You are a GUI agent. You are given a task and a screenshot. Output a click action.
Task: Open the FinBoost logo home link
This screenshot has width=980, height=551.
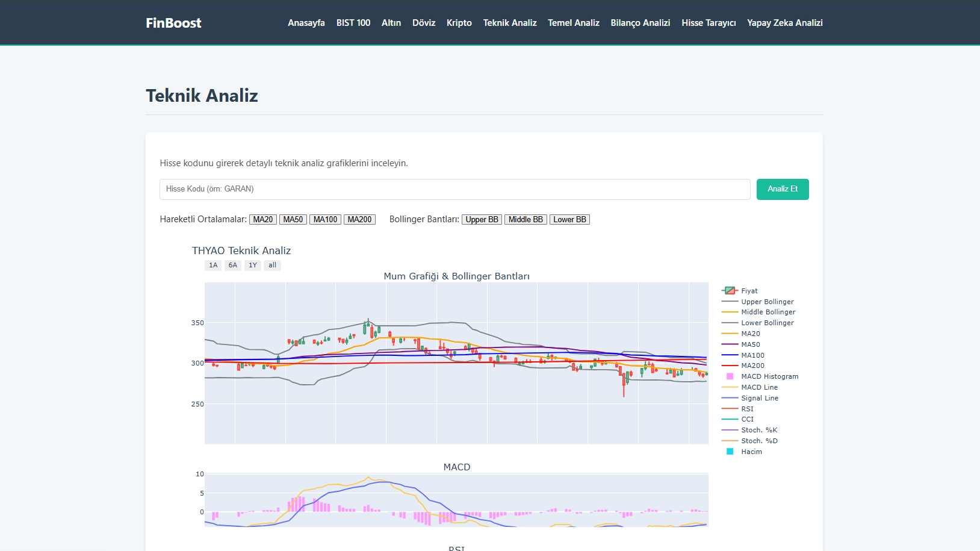click(x=173, y=23)
